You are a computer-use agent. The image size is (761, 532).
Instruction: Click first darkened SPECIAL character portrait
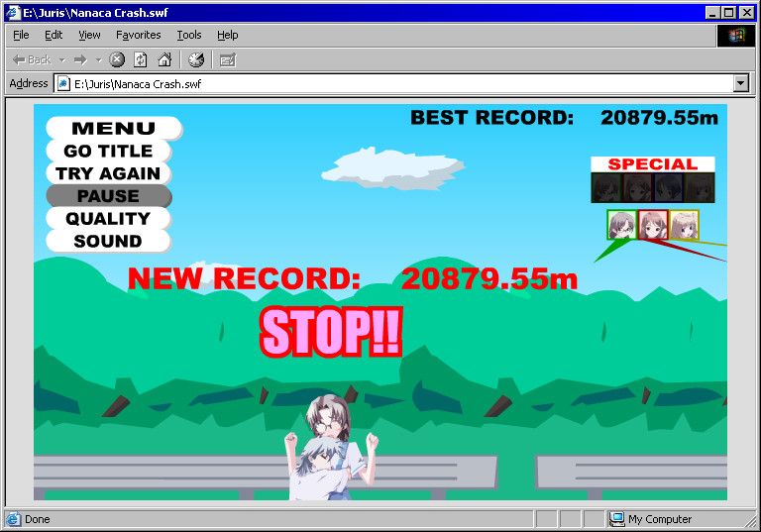(606, 188)
